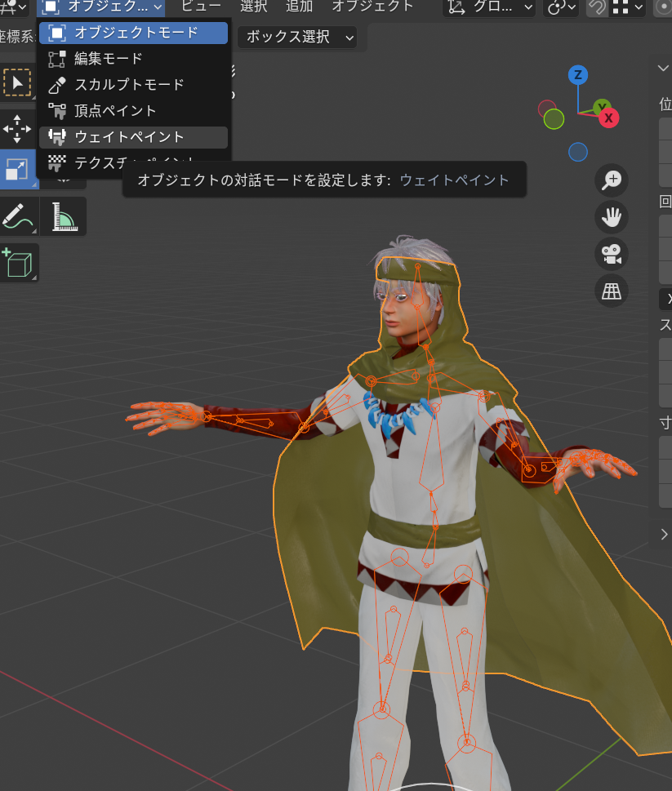Select Vertex Paint (頂点ペイント) entry
Screen dimensions: 672x791
pyautogui.click(x=133, y=111)
